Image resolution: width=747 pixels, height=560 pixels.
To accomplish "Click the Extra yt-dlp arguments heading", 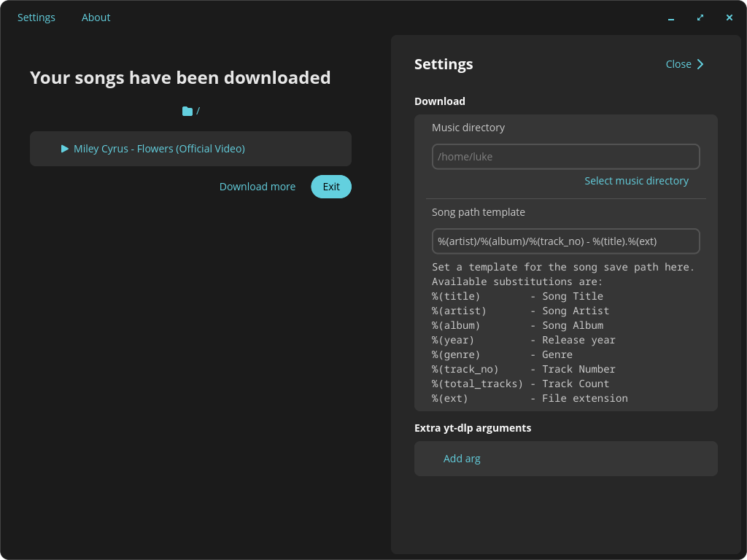I will (473, 428).
